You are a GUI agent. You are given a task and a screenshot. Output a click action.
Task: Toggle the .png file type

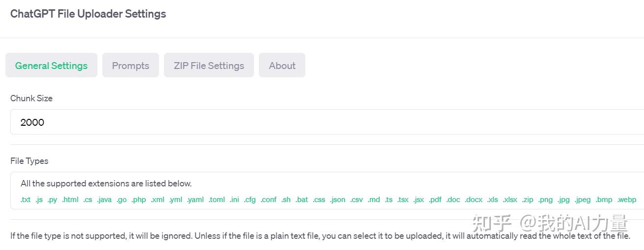(x=545, y=200)
